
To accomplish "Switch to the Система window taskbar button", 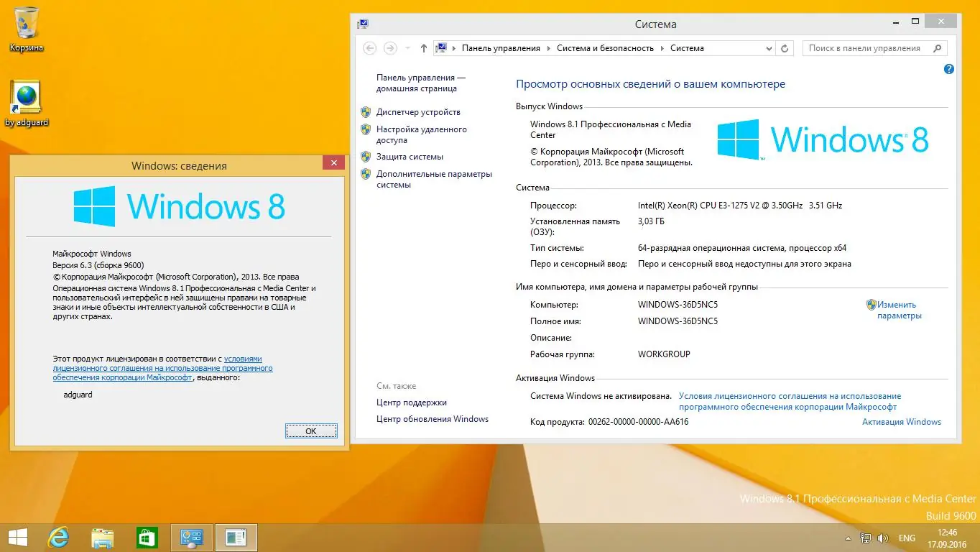I will pos(192,538).
